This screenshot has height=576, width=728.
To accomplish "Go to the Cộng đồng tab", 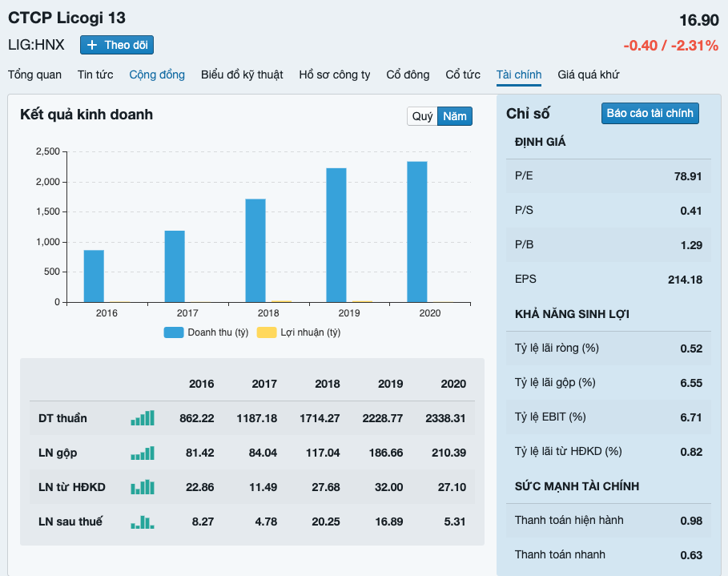I will click(157, 75).
